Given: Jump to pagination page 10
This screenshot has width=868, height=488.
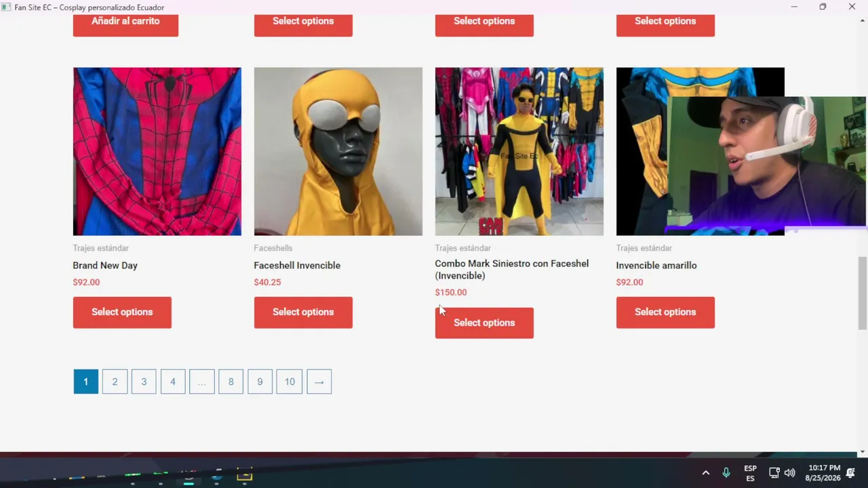Looking at the screenshot, I should point(290,382).
